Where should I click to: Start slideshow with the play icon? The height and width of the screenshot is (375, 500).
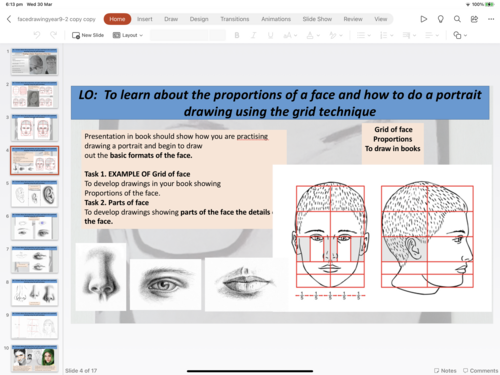(x=424, y=19)
